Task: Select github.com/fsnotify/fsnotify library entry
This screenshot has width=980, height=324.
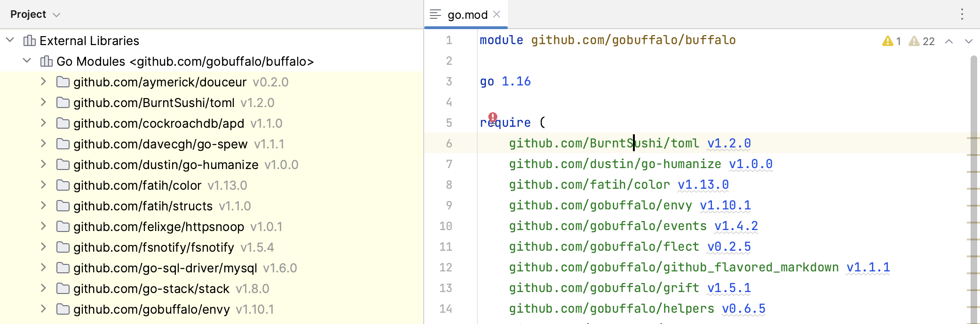Action: (x=153, y=247)
